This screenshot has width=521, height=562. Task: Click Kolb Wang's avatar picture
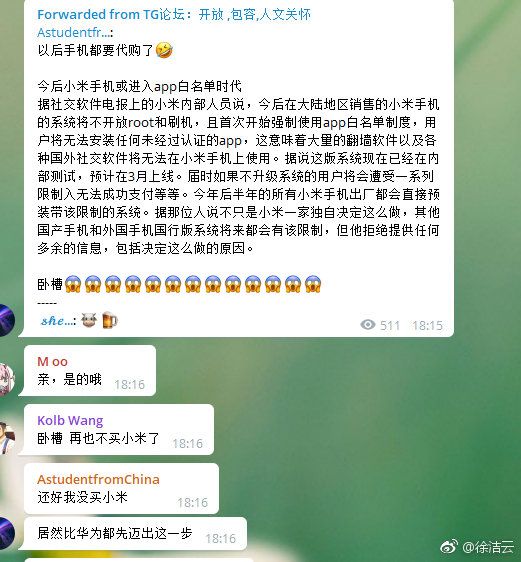[x=7, y=438]
